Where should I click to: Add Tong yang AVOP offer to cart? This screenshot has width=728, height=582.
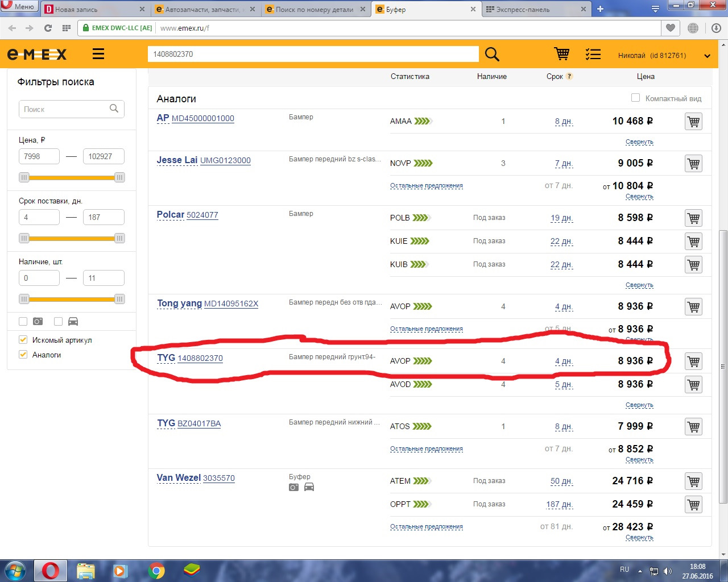(x=694, y=307)
